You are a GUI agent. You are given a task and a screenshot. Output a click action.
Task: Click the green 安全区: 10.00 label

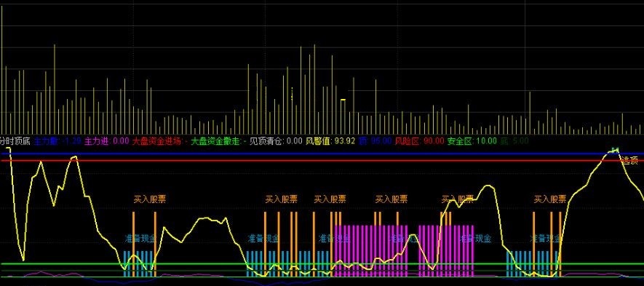[x=472, y=141]
